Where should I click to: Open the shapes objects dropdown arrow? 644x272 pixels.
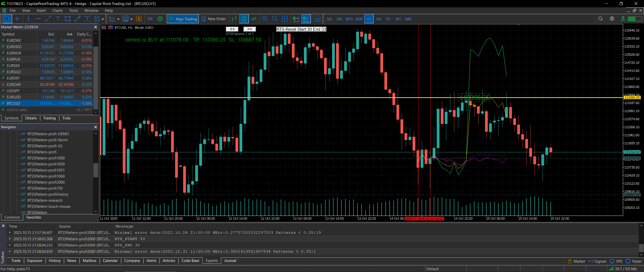point(103,19)
